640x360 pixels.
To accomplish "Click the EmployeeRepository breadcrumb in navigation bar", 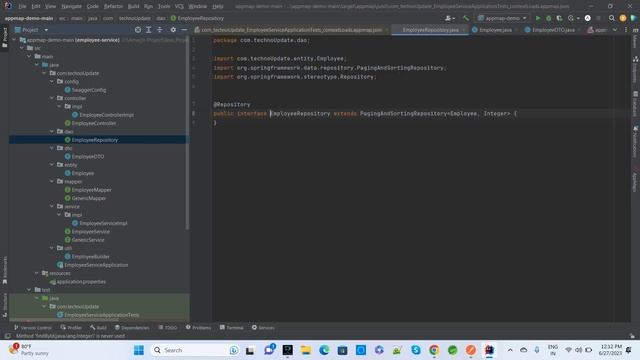I will coord(197,18).
